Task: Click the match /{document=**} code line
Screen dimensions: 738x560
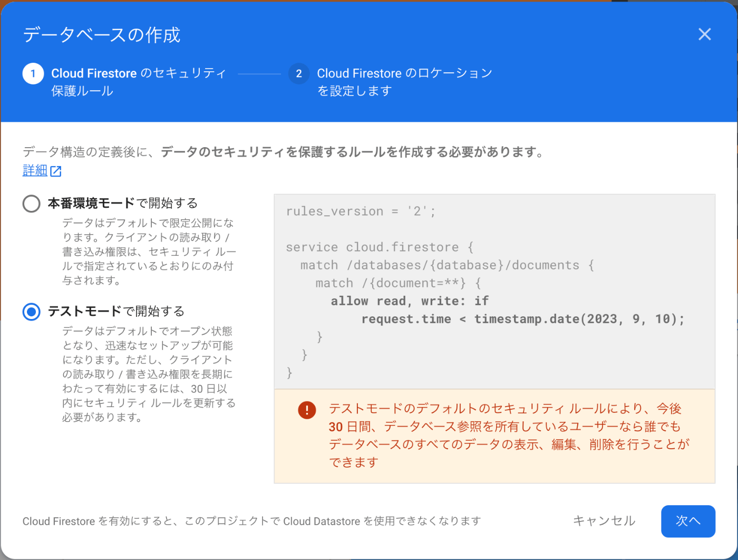Action: pyautogui.click(x=398, y=283)
